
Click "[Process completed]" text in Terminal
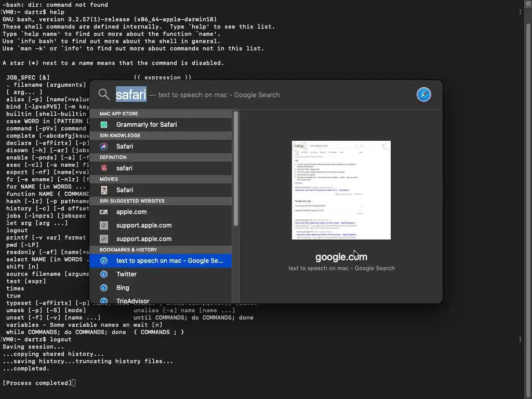click(x=37, y=383)
